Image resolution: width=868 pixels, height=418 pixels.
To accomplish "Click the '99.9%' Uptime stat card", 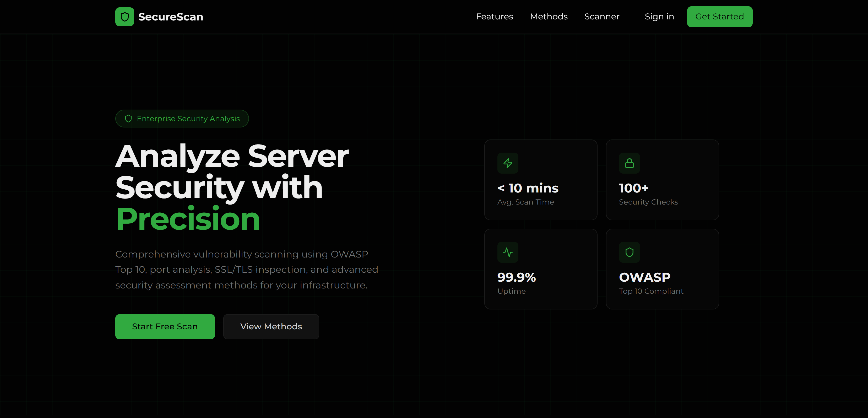I will coord(540,269).
